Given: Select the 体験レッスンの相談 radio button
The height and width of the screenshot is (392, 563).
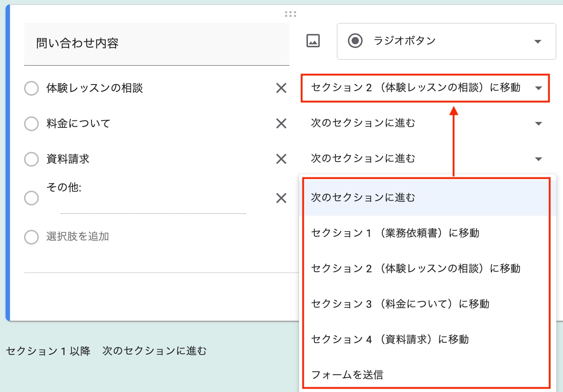Looking at the screenshot, I should coord(31,88).
